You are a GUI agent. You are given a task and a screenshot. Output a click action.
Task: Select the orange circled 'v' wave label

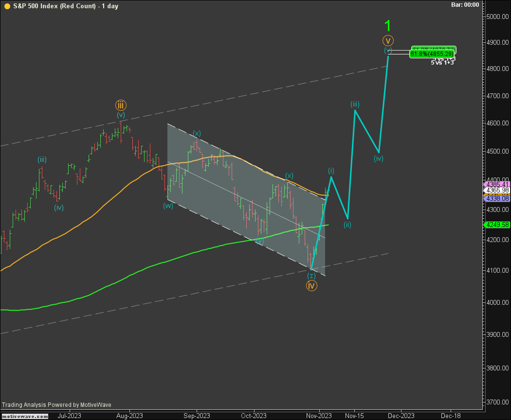[x=388, y=41]
